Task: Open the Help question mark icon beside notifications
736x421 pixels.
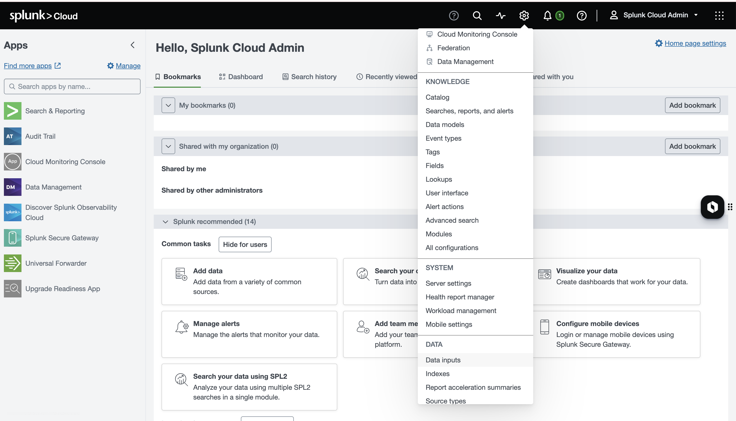Action: [x=582, y=15]
